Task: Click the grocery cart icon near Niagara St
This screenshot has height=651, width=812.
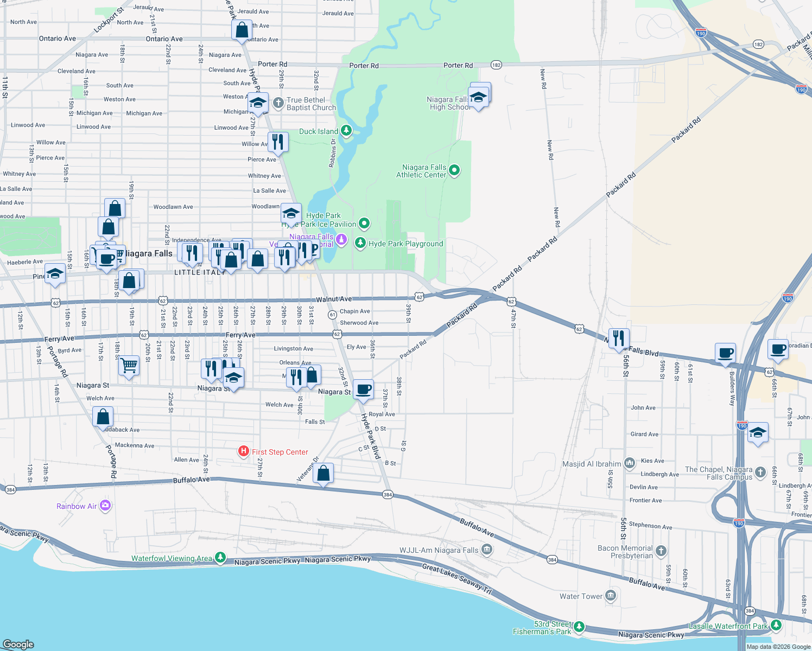Action: coord(129,366)
